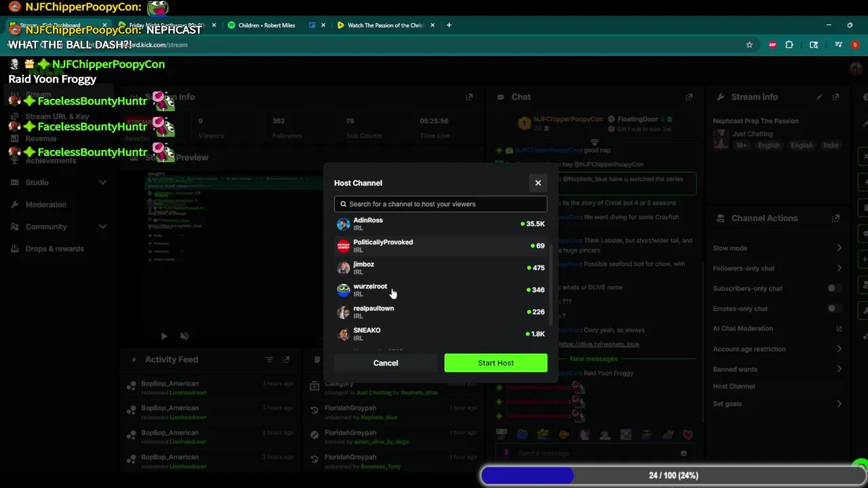Click Host Channel in Channel Actions
The width and height of the screenshot is (868, 488).
[734, 386]
